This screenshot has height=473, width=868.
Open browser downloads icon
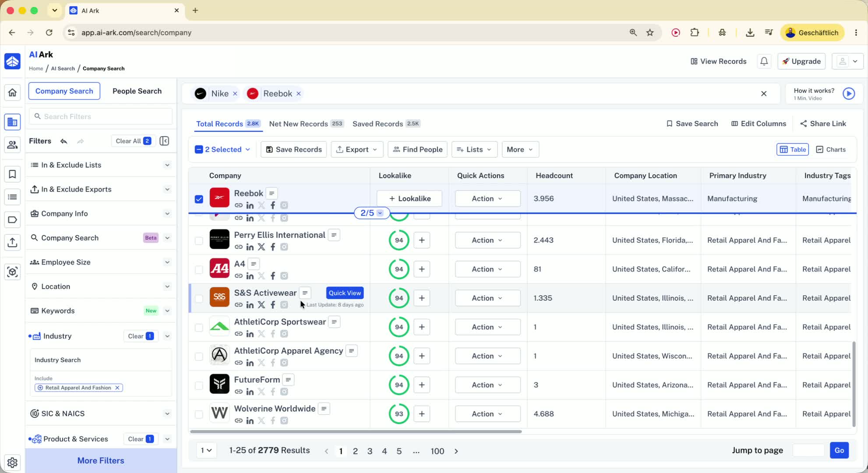(750, 32)
